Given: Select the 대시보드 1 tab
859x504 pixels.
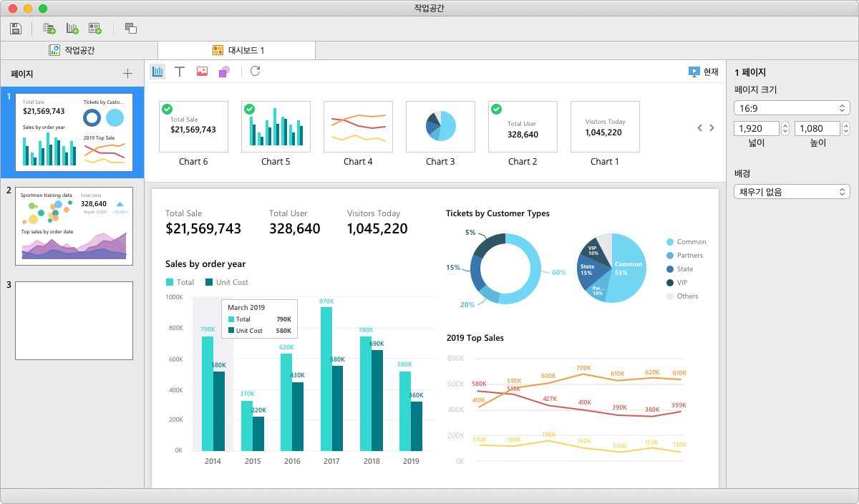Looking at the screenshot, I should point(236,50).
